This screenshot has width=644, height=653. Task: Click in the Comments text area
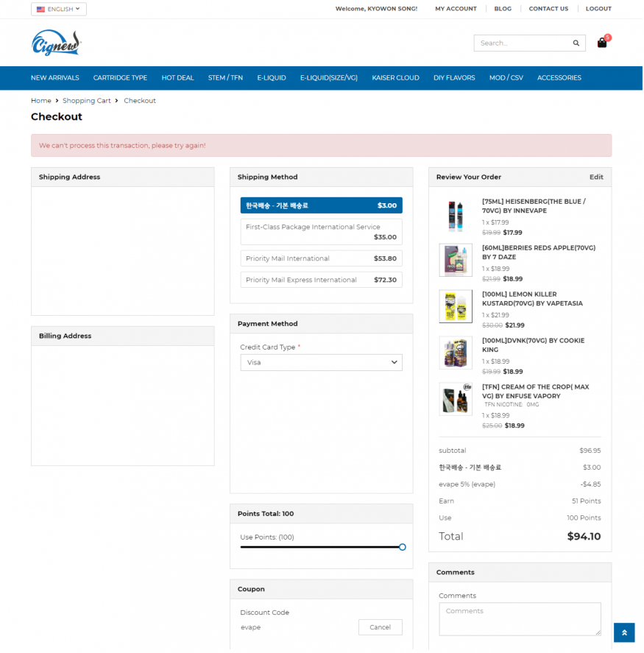(x=521, y=621)
